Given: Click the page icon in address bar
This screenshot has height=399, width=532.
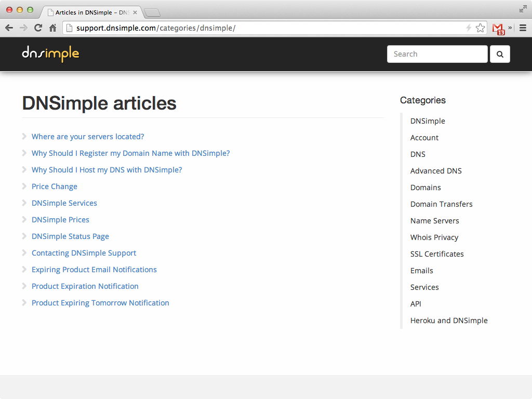Looking at the screenshot, I should pos(69,28).
